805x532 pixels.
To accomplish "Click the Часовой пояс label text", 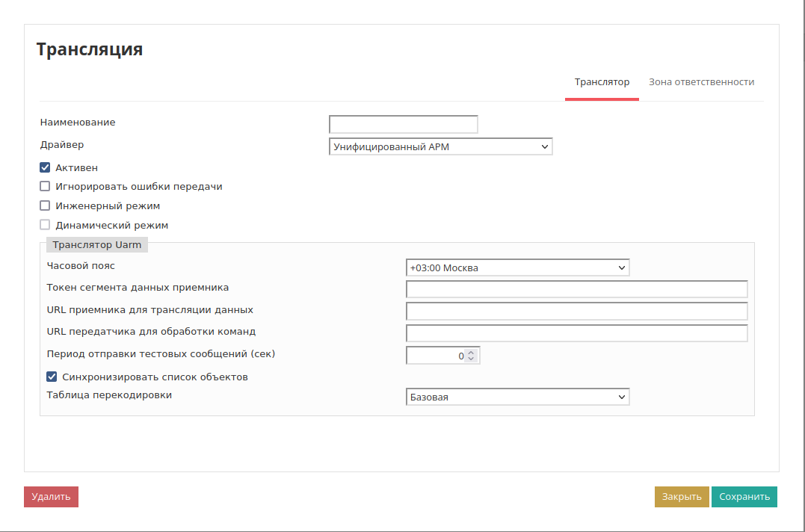I will pos(81,266).
